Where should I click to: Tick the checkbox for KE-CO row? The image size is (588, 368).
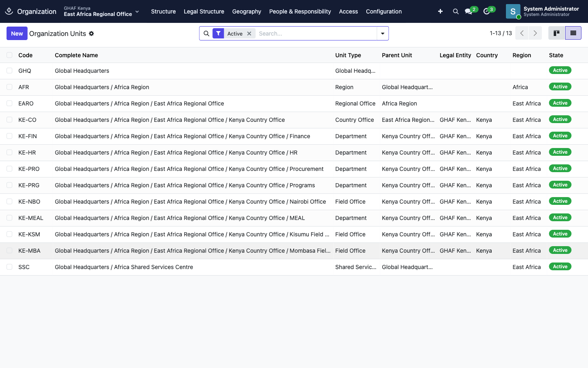tap(9, 119)
